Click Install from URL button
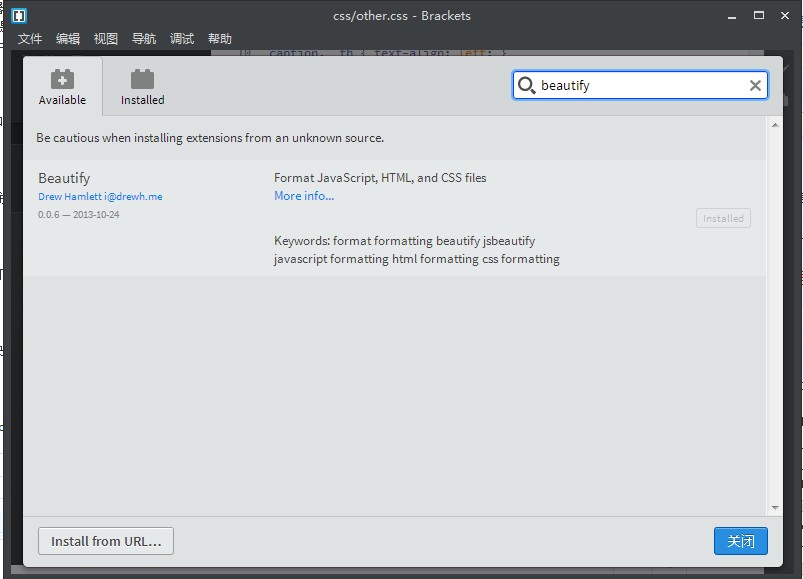The width and height of the screenshot is (803, 579). click(106, 541)
